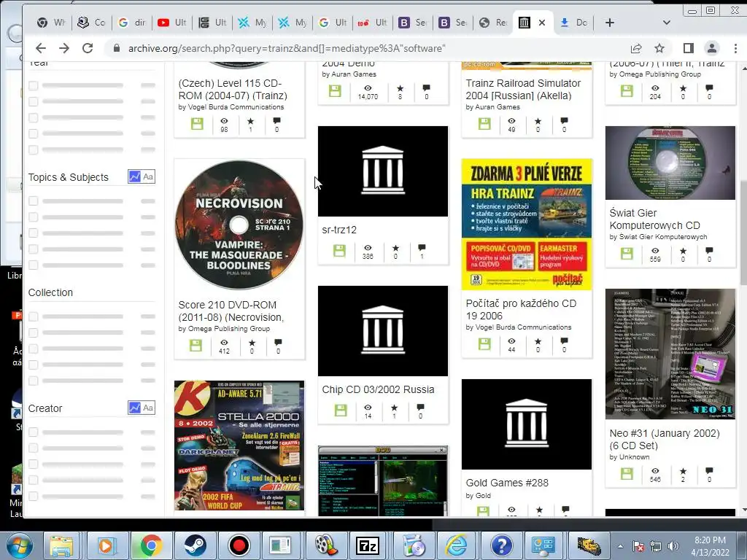Viewport: 747px width, 560px height.
Task: Tick the second Topics & Subjects checkbox
Action: (33, 217)
